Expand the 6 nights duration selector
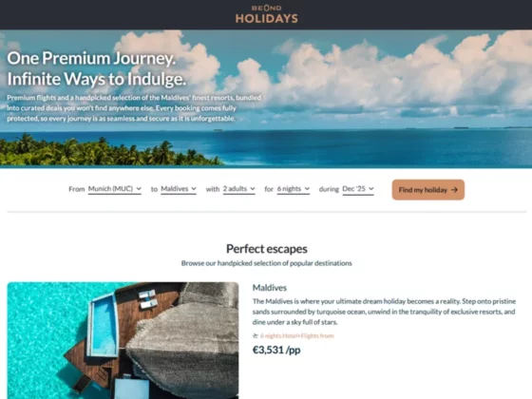 294,189
